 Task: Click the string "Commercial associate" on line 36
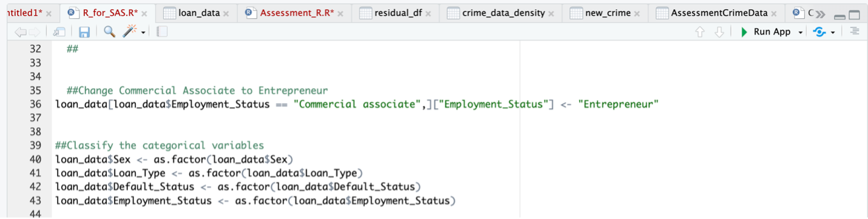coord(357,104)
